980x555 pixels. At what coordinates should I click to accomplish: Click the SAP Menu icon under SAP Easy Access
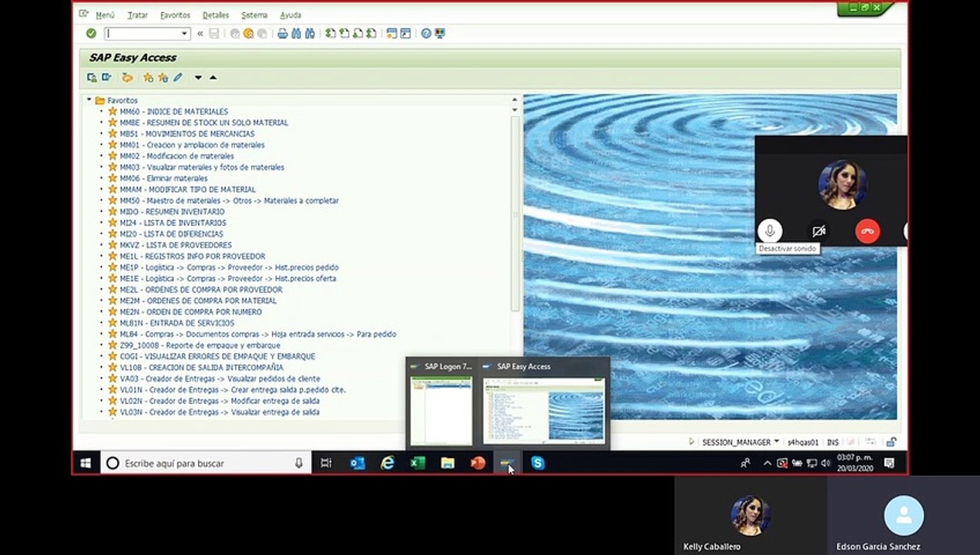pos(106,77)
